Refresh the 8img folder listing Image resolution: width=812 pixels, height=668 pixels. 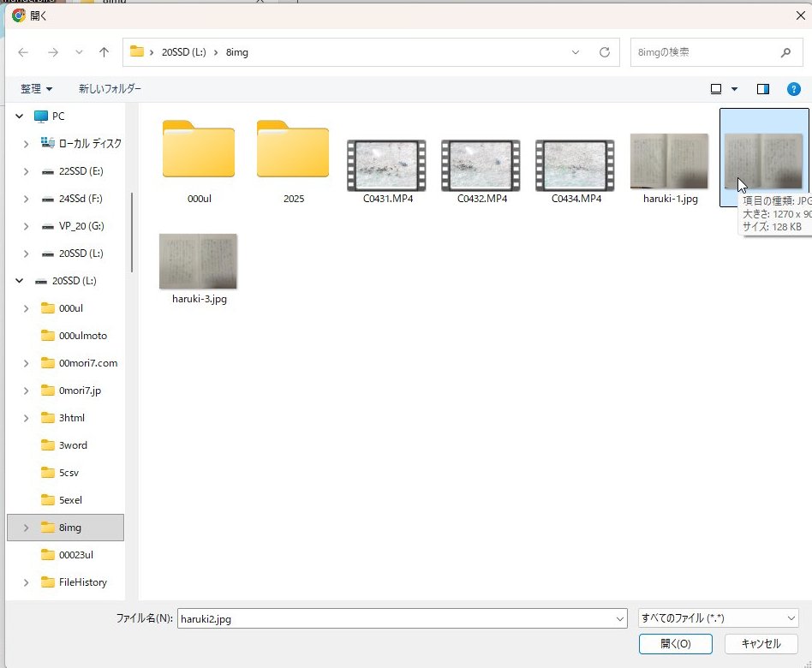(x=604, y=52)
